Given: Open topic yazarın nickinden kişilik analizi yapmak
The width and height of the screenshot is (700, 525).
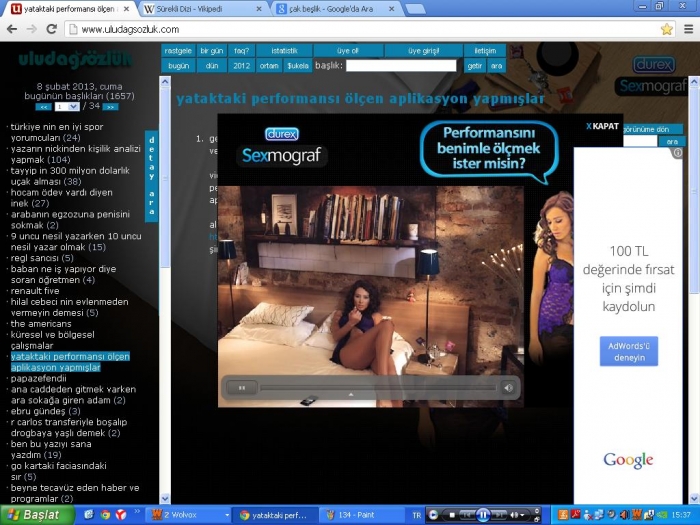Looking at the screenshot, I should (75, 154).
